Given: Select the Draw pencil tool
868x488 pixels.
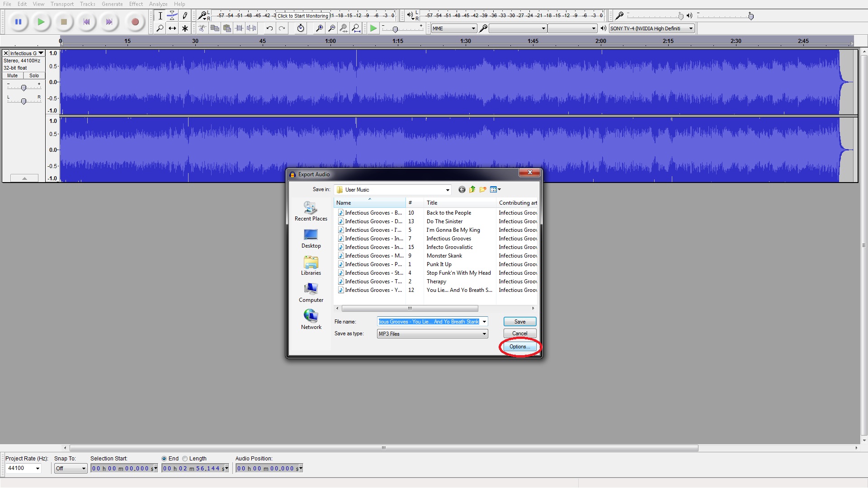Looking at the screenshot, I should (x=185, y=16).
